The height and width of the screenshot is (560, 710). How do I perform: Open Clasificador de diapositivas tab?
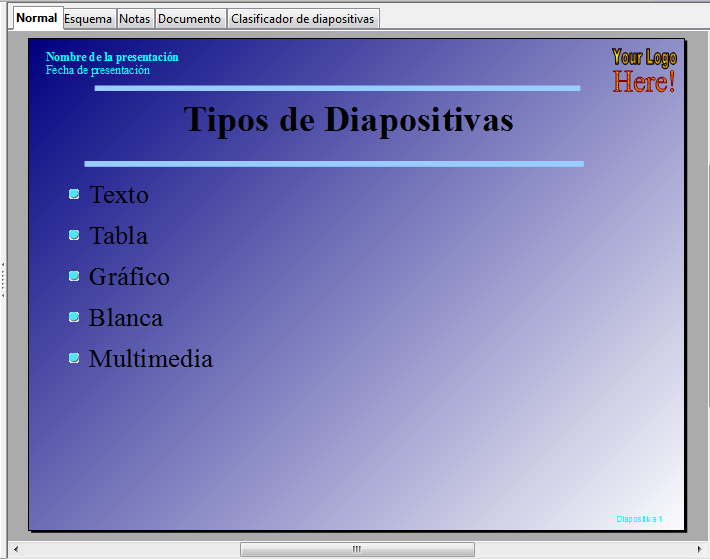(x=302, y=19)
